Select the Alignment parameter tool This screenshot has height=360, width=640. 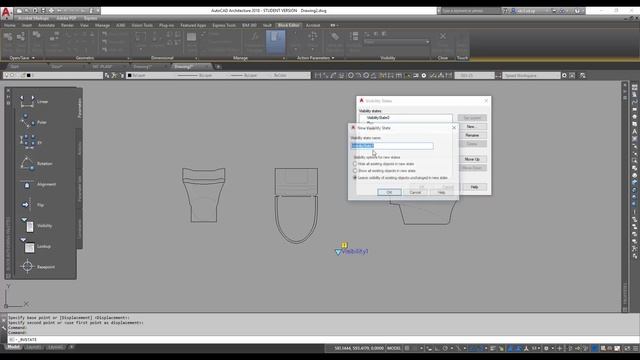(x=38, y=184)
